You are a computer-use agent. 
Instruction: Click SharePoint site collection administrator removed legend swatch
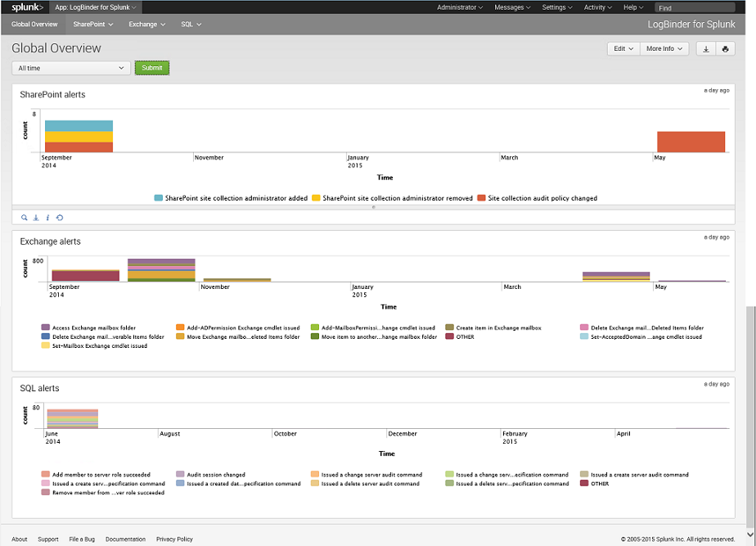click(x=316, y=198)
